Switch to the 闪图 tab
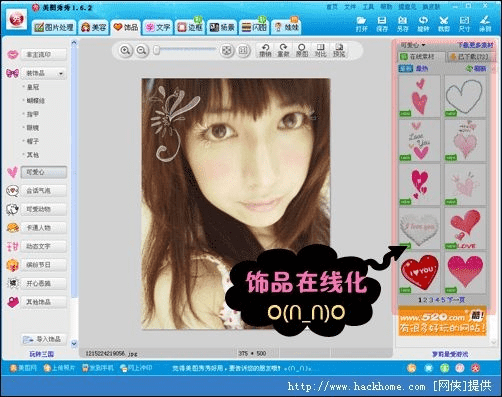The image size is (502, 397). tap(254, 27)
